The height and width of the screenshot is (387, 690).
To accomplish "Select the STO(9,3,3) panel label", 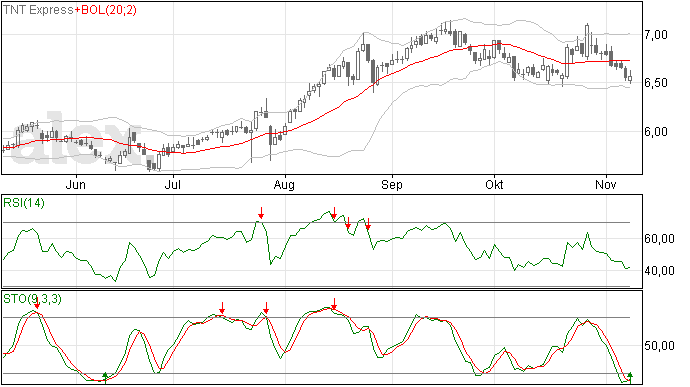I will [32, 299].
